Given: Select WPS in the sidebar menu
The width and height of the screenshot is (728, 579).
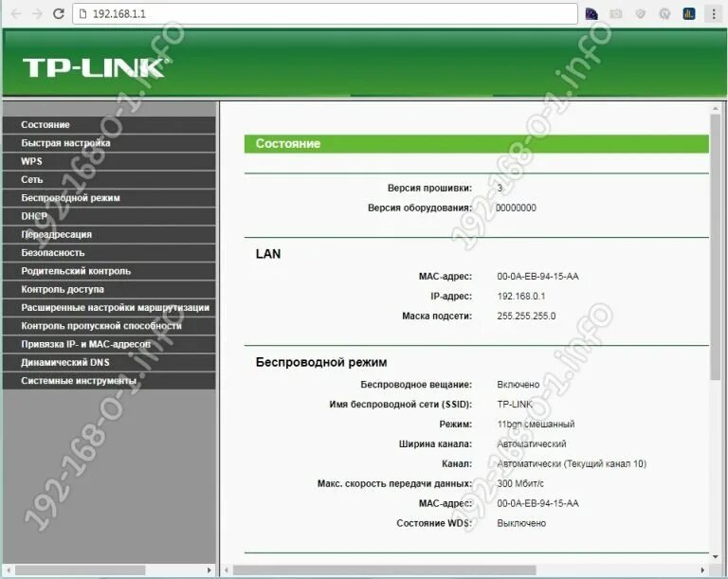Looking at the screenshot, I should click(x=109, y=161).
